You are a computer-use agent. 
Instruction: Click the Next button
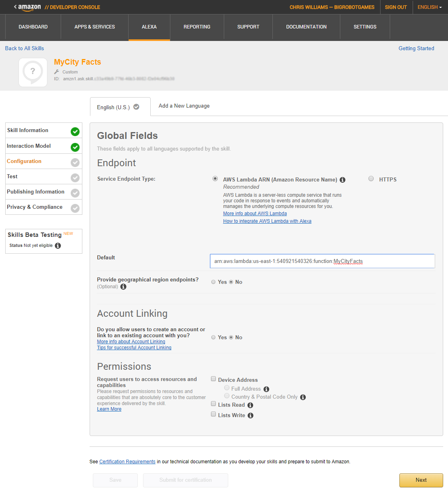[x=421, y=480]
